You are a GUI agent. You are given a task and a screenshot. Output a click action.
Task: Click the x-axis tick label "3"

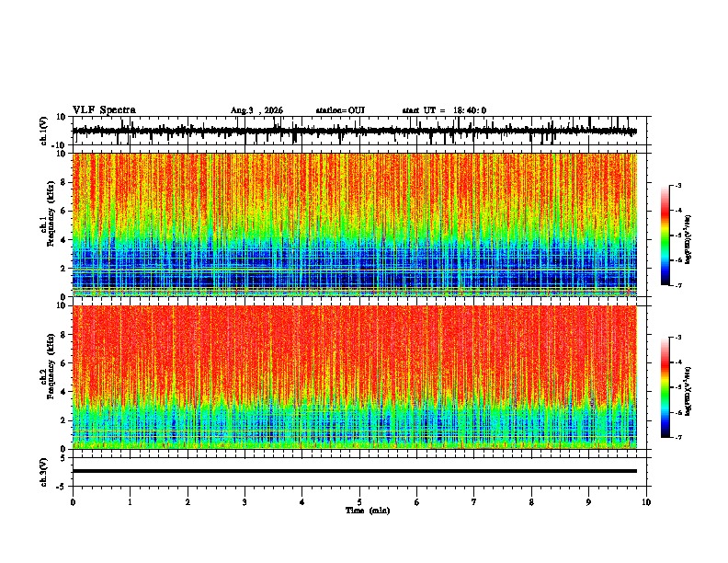[x=245, y=502]
